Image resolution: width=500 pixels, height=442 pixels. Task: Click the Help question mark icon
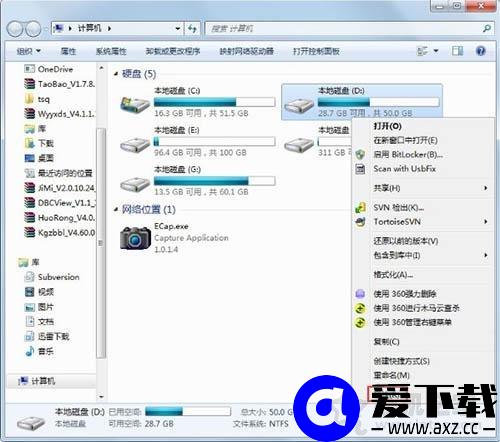click(480, 51)
